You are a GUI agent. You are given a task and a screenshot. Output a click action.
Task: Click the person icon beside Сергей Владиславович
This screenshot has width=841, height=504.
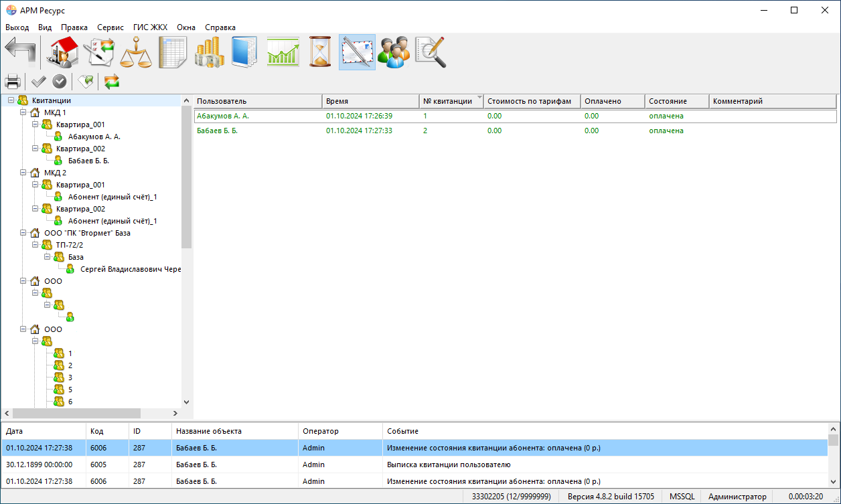(71, 269)
